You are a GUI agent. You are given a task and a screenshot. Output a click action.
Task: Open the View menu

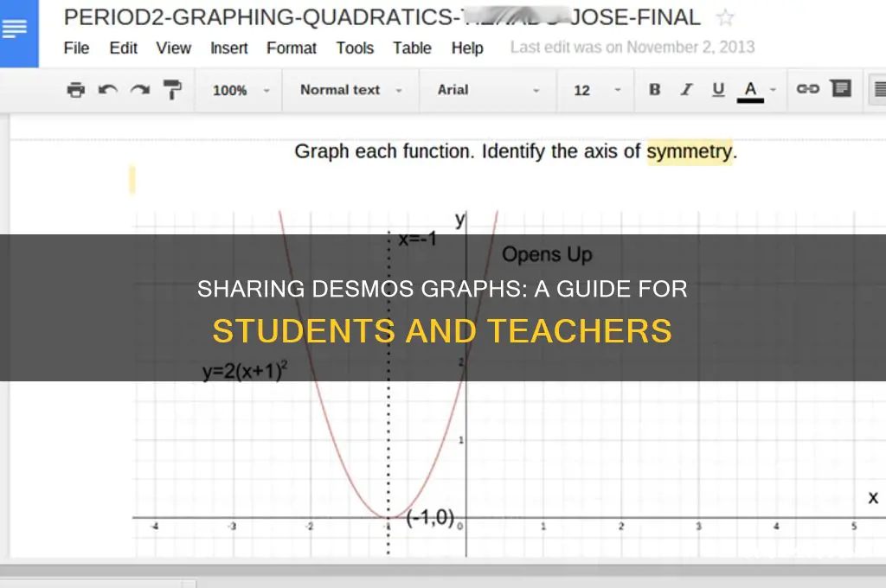point(173,48)
